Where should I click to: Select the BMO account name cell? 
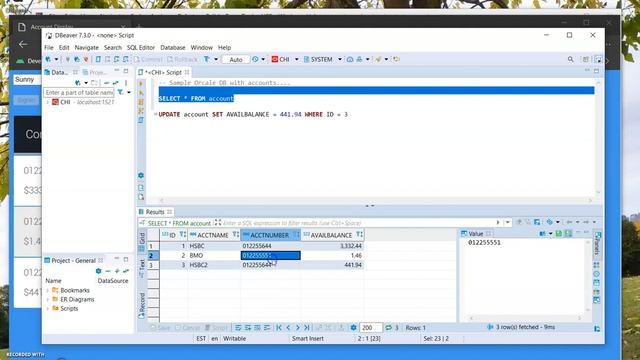(214, 256)
